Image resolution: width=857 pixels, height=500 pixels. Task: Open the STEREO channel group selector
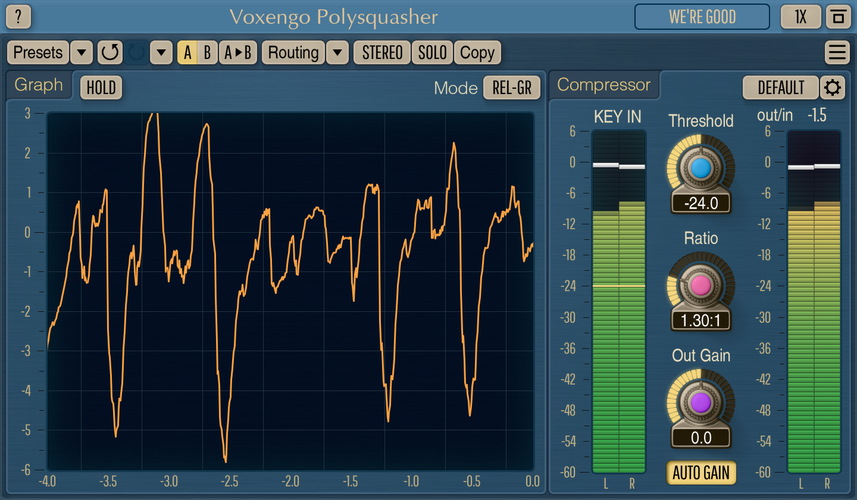point(382,52)
